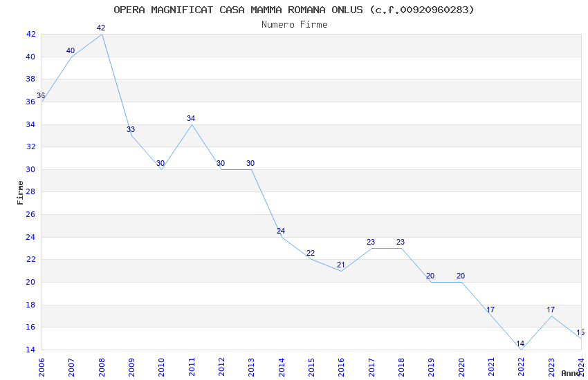This screenshot has height=380, width=588.
Task: Select y-axis tick label 28
Action: pos(30,191)
